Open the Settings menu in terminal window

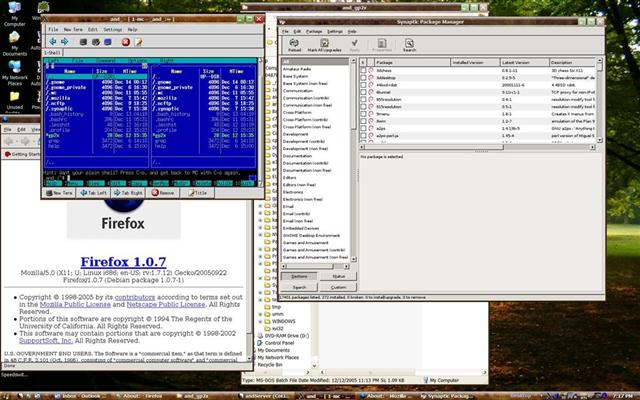[x=112, y=29]
